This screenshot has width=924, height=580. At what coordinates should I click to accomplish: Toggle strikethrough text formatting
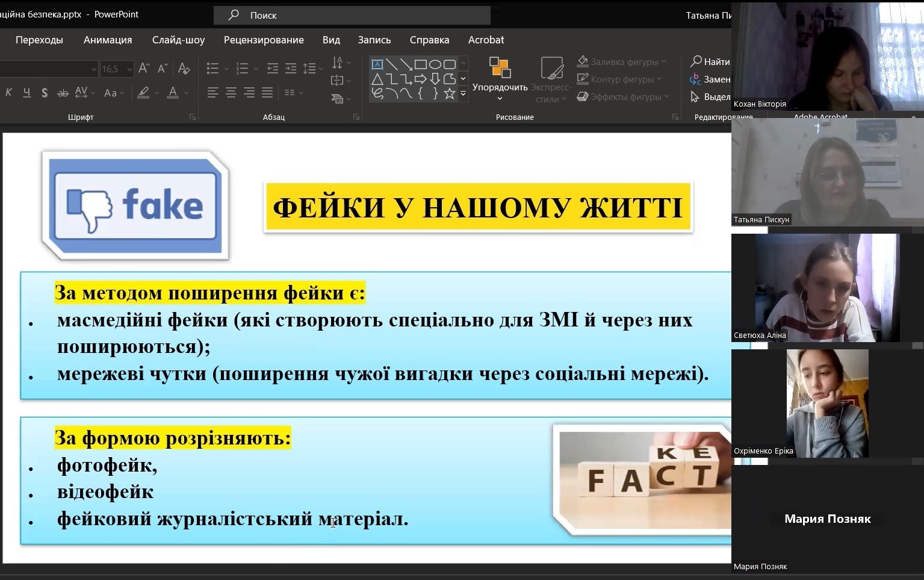point(63,93)
